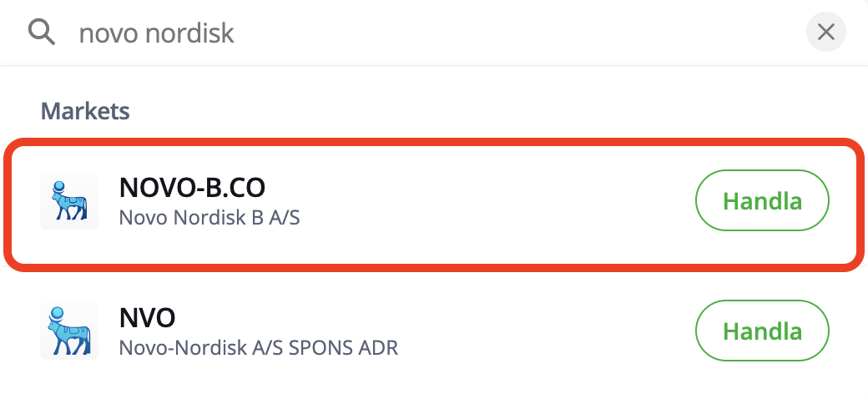
Task: Select the 'Novo Nordisk B A/S' company name
Action: pos(209,218)
